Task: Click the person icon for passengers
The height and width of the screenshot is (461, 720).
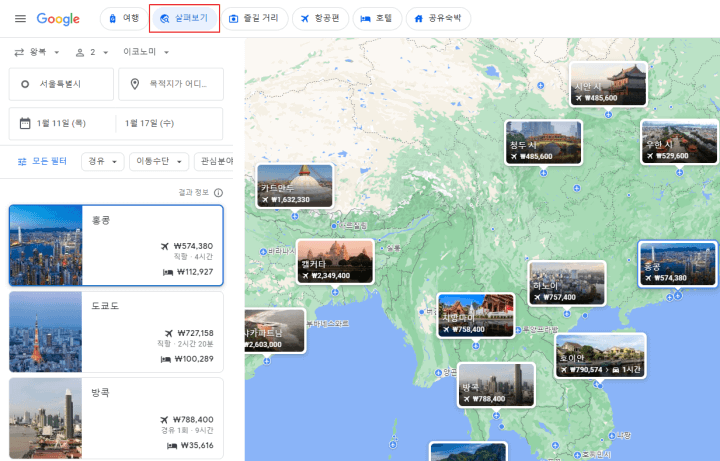Action: pyautogui.click(x=80, y=52)
